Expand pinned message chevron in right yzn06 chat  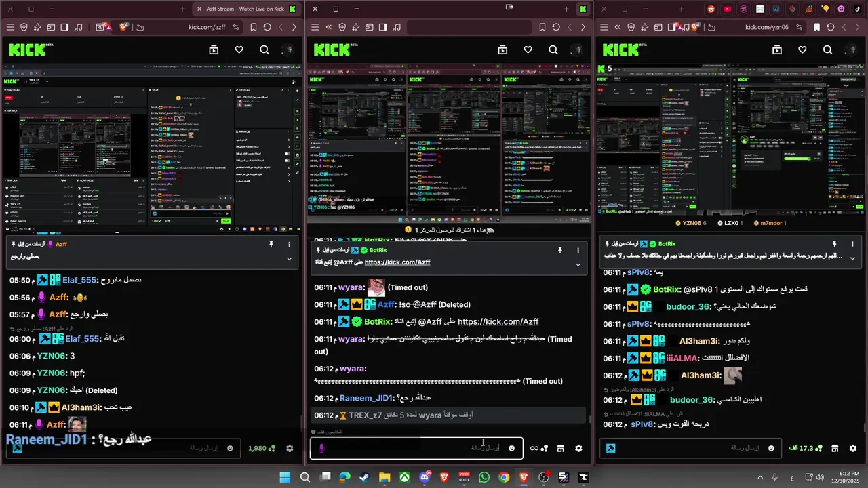click(x=852, y=258)
